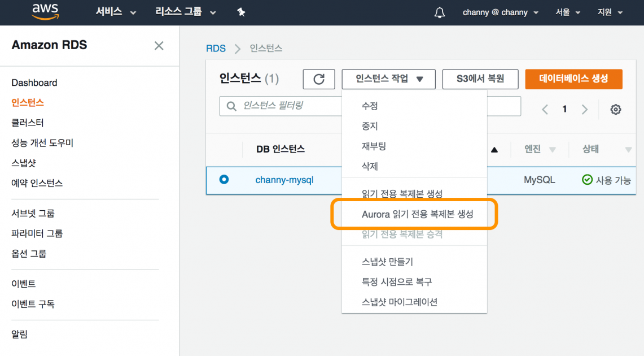Click the pushpin shortcut icon in navbar
Image resolution: width=644 pixels, height=356 pixels.
tap(241, 11)
